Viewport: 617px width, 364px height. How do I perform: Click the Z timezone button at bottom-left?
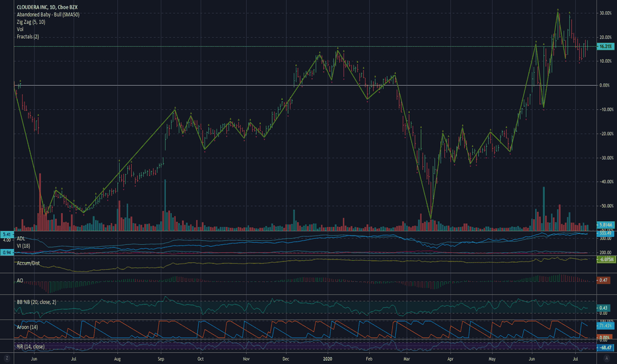[x=7, y=359]
